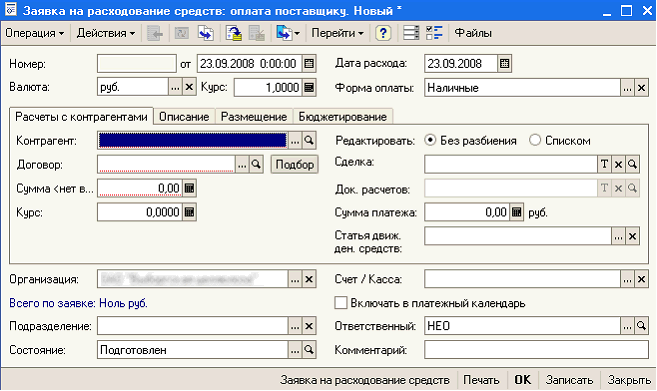Open calculator for Курс 1,0000 field
Screen dimensions: 657x391
309,88
